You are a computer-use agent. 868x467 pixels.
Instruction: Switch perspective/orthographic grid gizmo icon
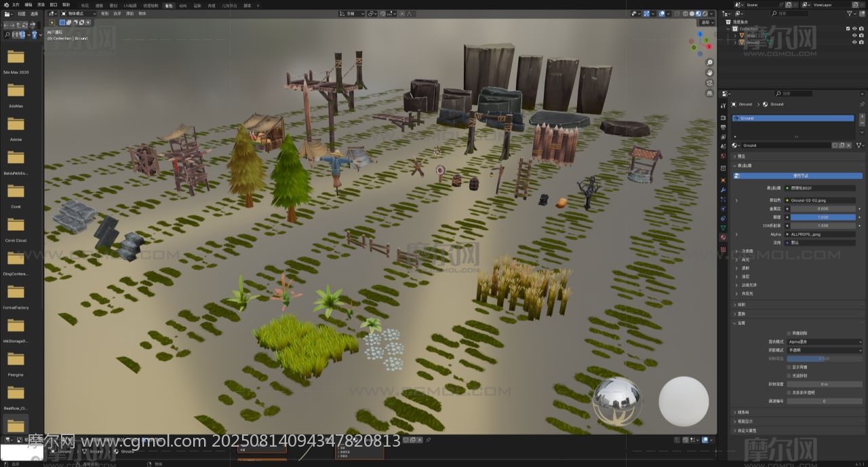[x=709, y=93]
